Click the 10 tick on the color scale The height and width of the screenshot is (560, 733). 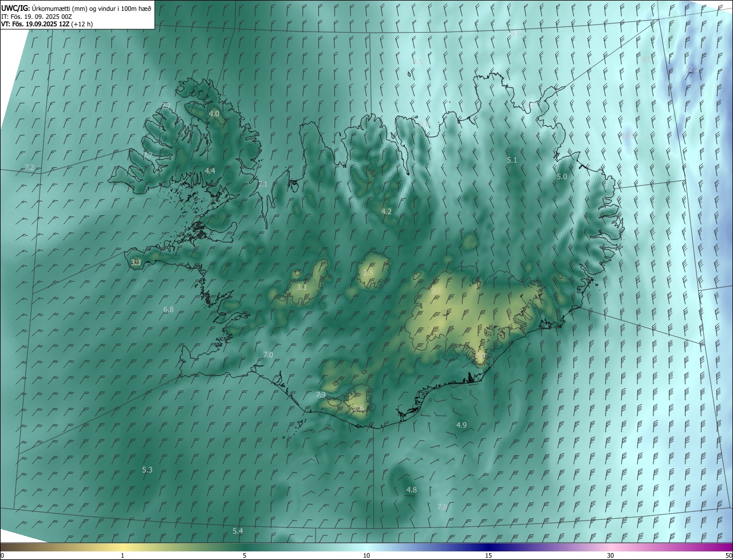[366, 556]
